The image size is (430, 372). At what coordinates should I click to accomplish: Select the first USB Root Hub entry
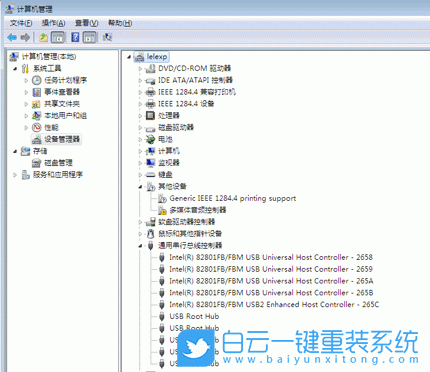click(x=194, y=316)
